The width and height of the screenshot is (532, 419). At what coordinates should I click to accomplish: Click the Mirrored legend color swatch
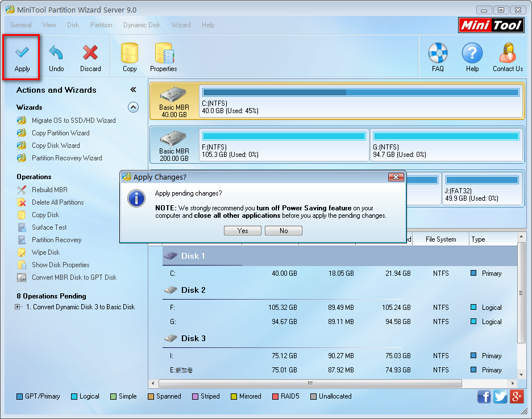(x=234, y=397)
